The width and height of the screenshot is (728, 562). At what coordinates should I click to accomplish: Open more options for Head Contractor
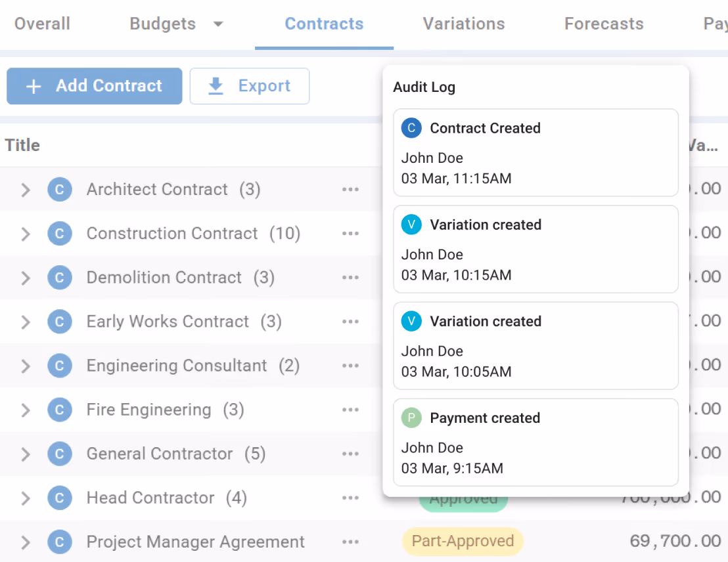point(351,498)
